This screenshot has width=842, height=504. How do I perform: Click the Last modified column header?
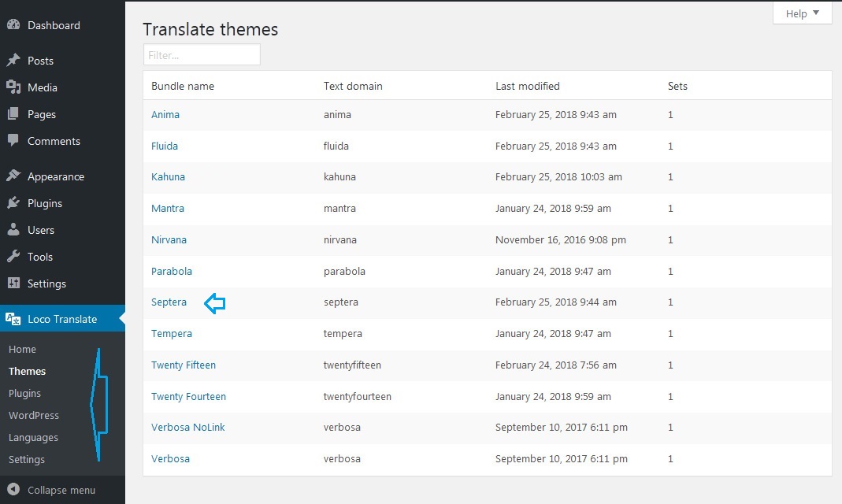[x=527, y=86]
